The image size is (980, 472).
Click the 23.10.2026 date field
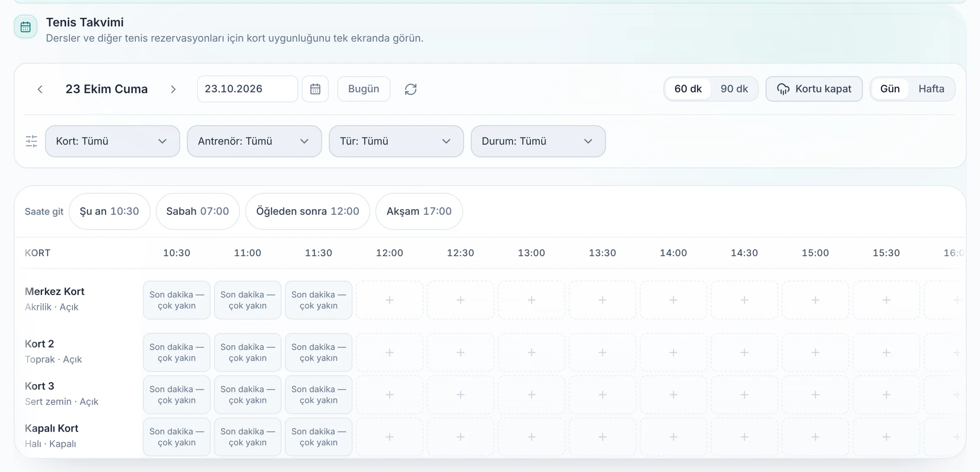click(247, 89)
